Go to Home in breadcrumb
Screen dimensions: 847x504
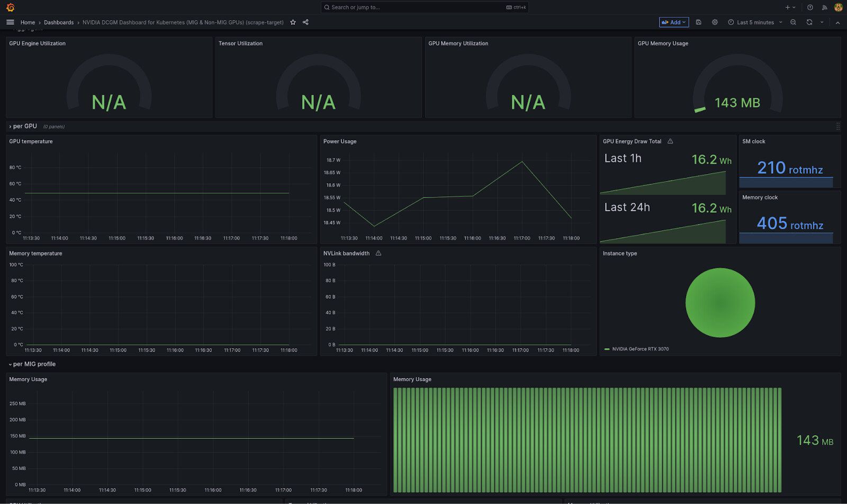pos(28,22)
